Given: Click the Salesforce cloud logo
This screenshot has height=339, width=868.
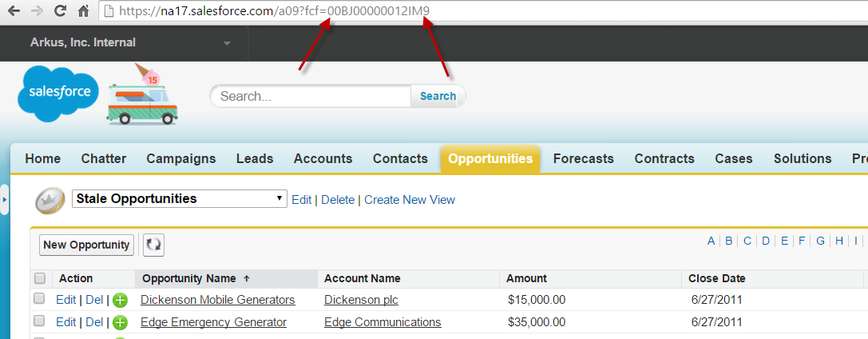Looking at the screenshot, I should pyautogui.click(x=58, y=93).
